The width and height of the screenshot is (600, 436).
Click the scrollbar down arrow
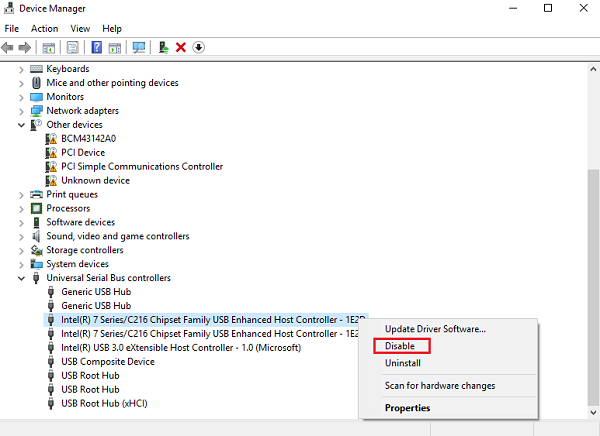coord(593,413)
